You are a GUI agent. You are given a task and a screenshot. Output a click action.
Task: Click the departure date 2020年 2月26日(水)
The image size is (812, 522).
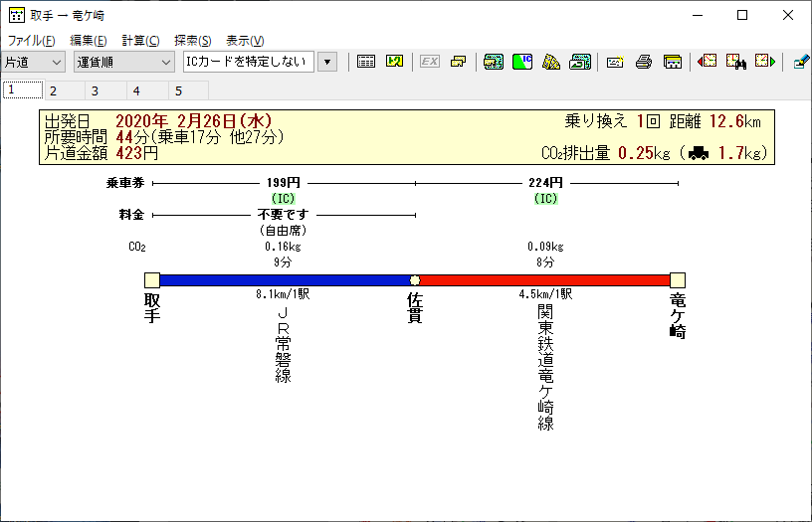tap(193, 121)
